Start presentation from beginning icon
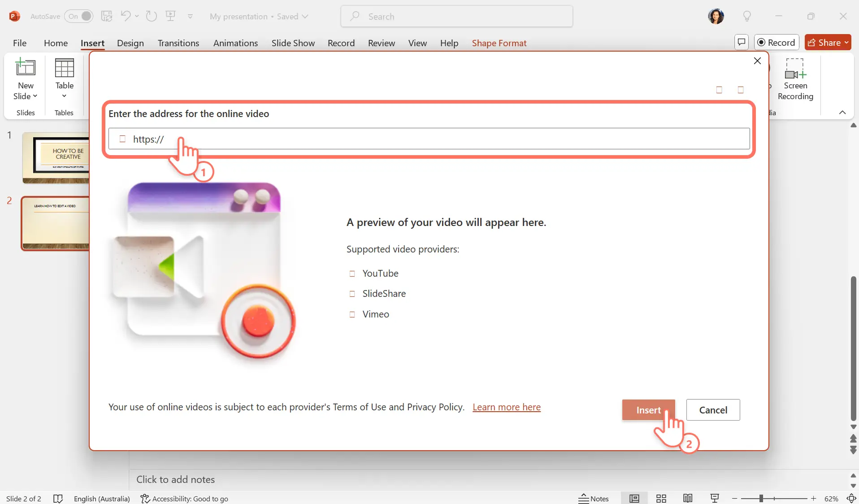The width and height of the screenshot is (859, 504). (x=170, y=16)
